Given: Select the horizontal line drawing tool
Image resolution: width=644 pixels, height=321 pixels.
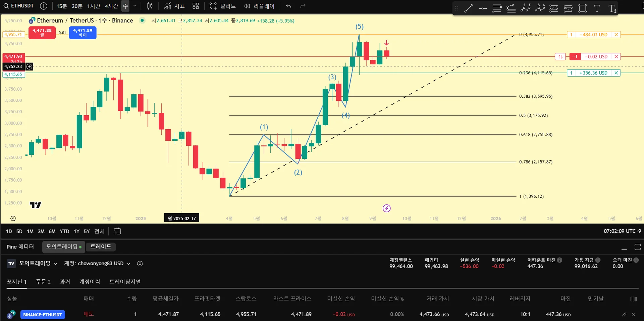Looking at the screenshot, I should tap(483, 8).
